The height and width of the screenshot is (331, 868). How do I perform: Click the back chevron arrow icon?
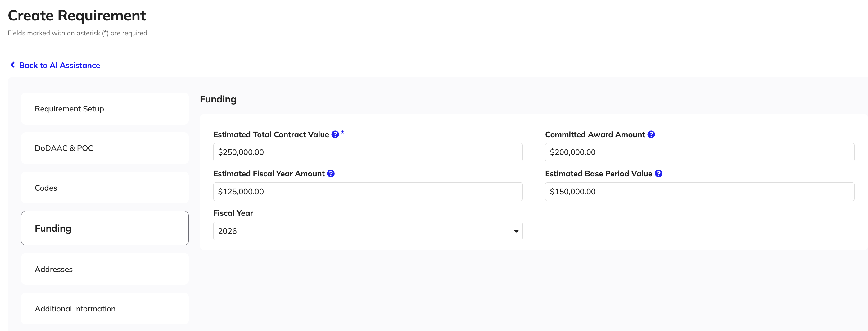[12, 65]
